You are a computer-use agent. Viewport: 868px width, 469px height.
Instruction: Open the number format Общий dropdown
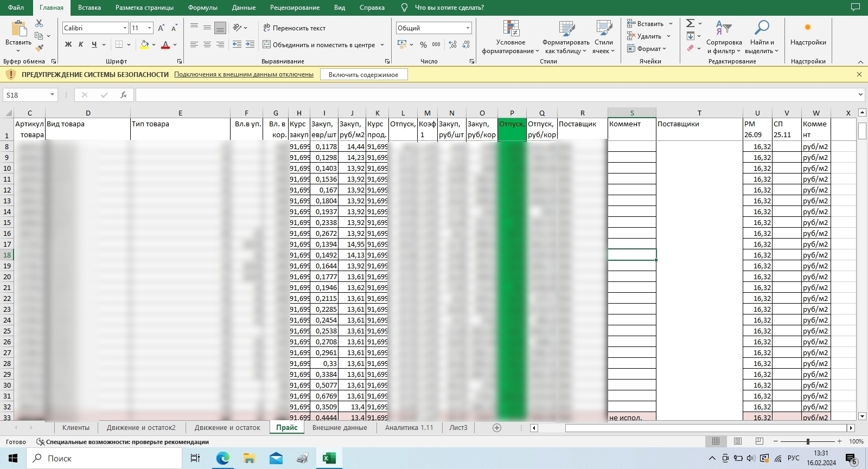(x=468, y=28)
